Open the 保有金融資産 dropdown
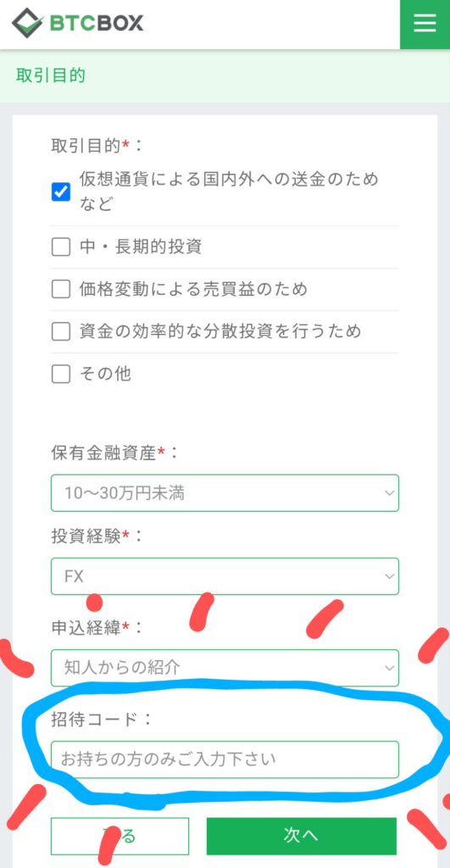The image size is (450, 868). [x=225, y=492]
